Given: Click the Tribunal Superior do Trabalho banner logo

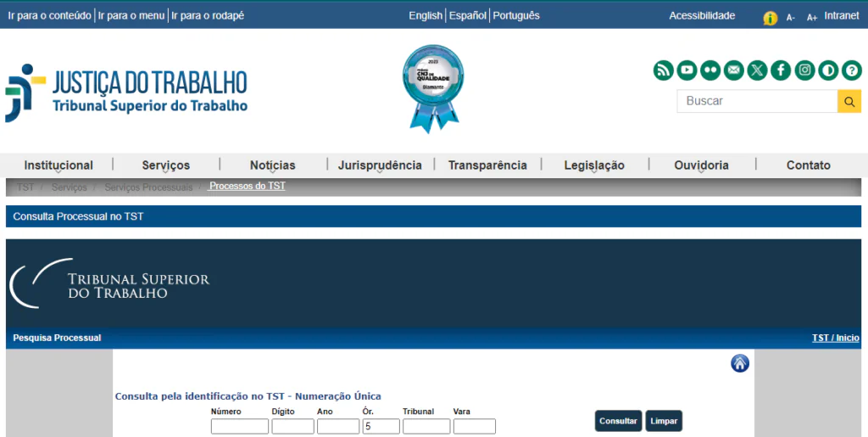Looking at the screenshot, I should 109,283.
